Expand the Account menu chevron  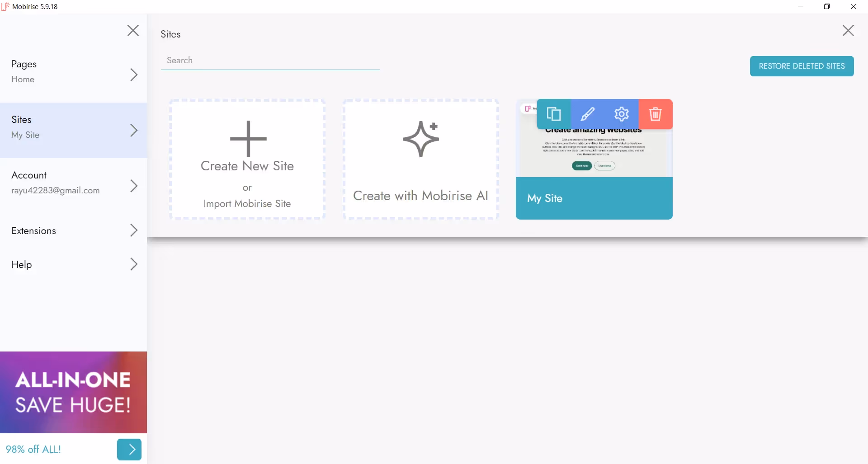point(134,186)
